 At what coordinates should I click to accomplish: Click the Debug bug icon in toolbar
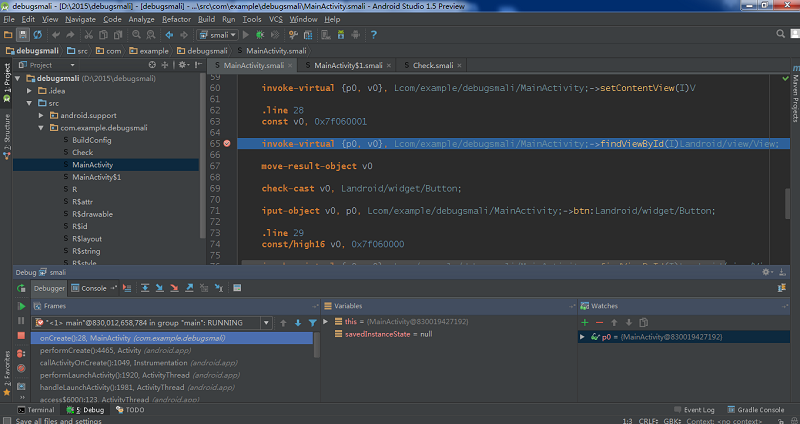tap(260, 35)
